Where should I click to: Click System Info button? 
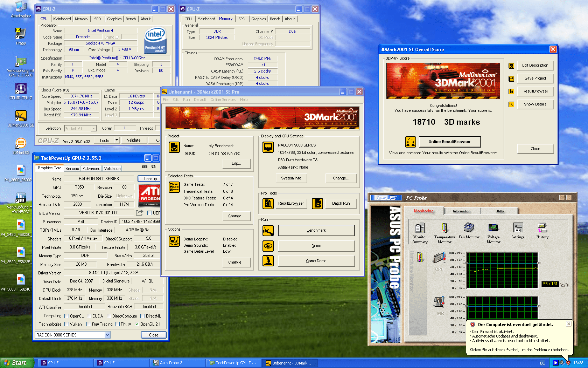click(291, 178)
